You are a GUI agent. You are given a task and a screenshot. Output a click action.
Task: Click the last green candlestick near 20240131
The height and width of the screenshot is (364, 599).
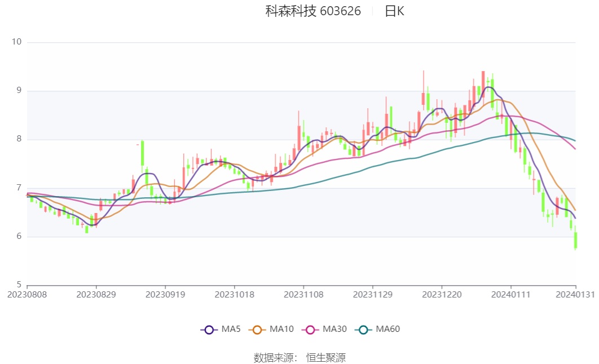575,239
